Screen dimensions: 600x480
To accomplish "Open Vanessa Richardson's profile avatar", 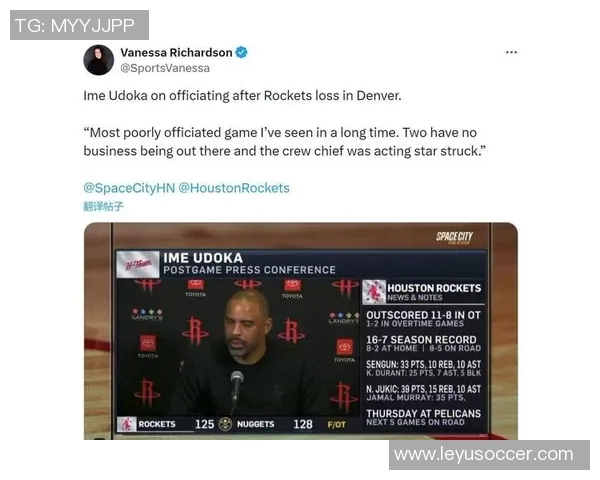I will 98,60.
